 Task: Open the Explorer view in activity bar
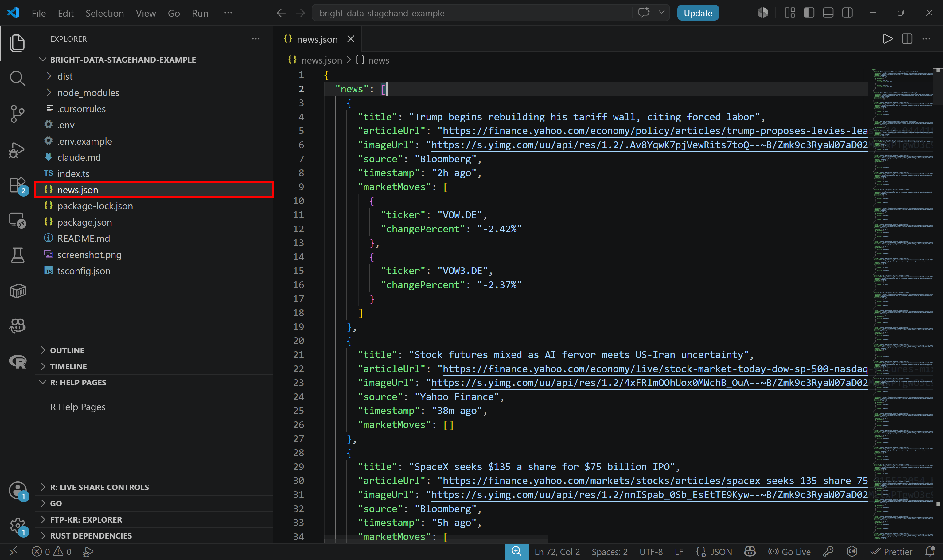coord(18,43)
